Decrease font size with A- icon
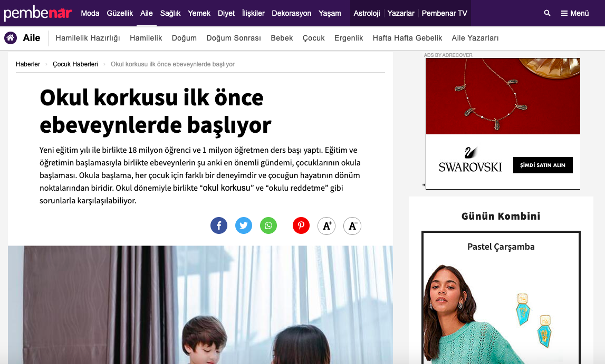605x364 pixels. (x=352, y=225)
